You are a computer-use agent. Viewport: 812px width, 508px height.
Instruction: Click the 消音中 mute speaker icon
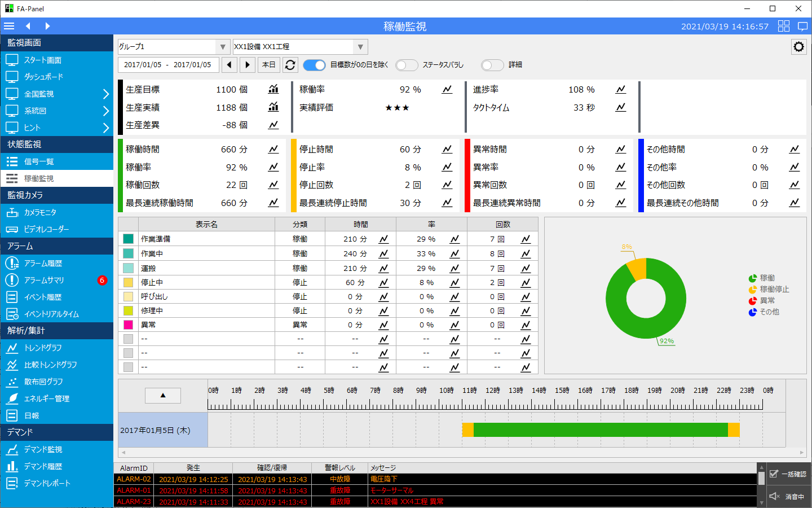pos(774,496)
